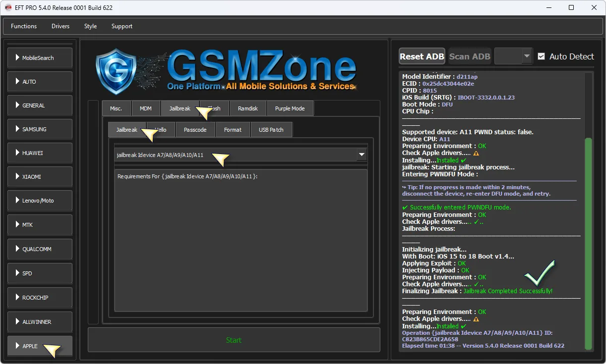Click the GSMZone shield logo
The width and height of the screenshot is (606, 364).
click(116, 71)
